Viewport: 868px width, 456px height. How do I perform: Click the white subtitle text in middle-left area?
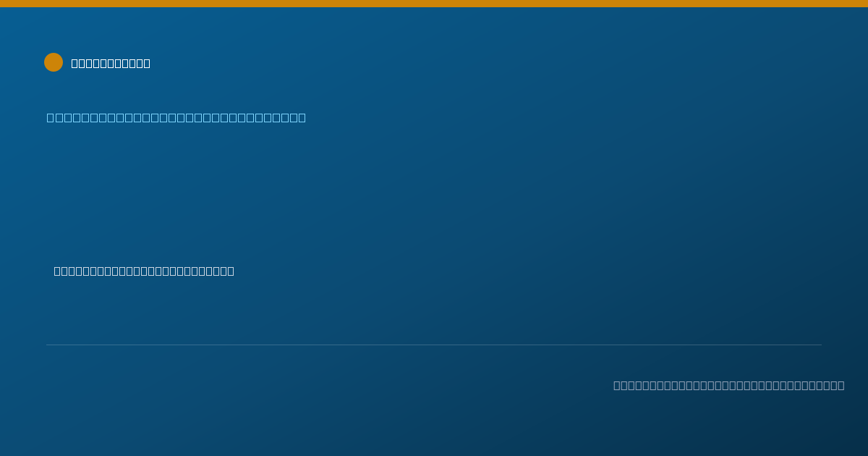click(144, 271)
